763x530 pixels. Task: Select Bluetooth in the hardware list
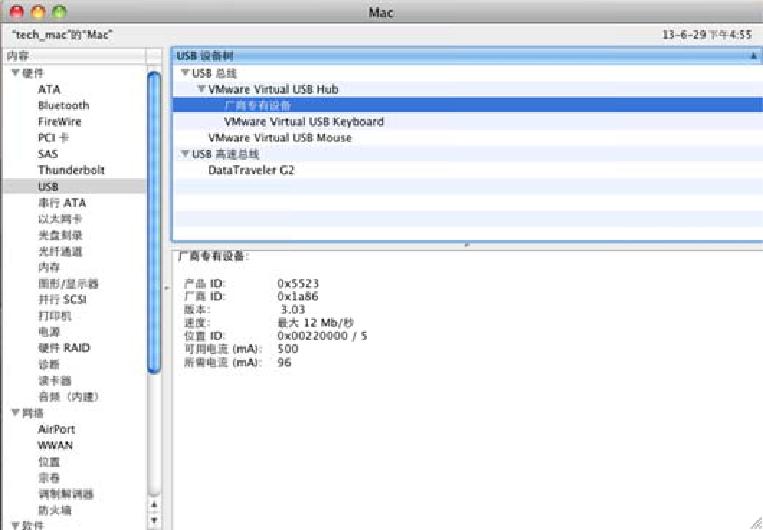tap(63, 105)
